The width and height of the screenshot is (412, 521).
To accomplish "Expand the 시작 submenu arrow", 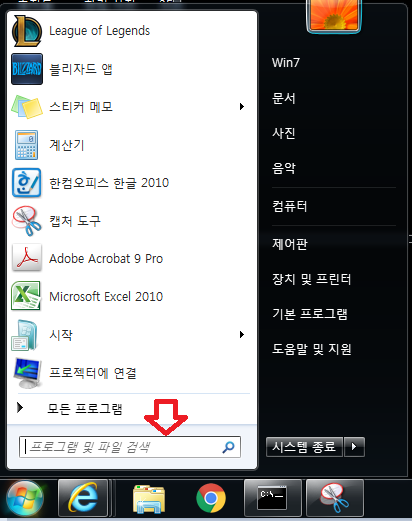I will pyautogui.click(x=242, y=335).
